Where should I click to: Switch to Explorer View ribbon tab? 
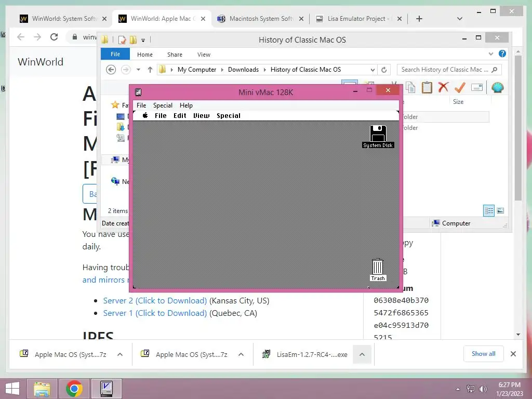click(x=204, y=54)
